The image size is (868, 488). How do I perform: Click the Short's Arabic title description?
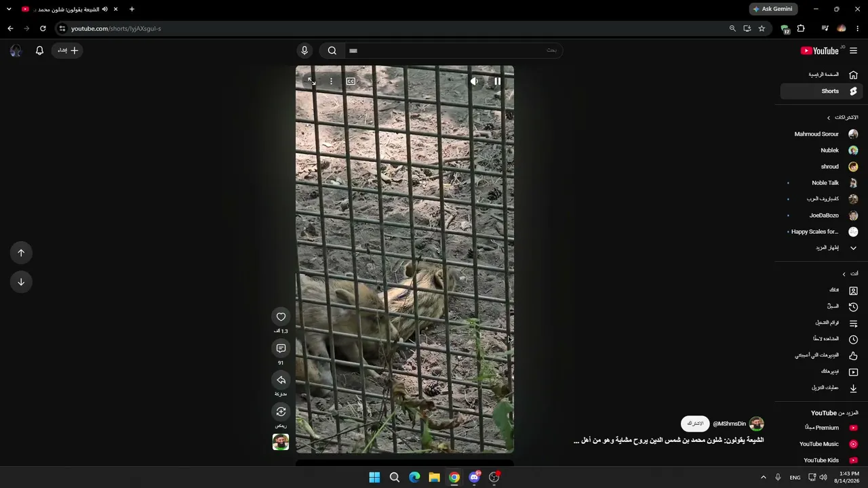click(669, 441)
